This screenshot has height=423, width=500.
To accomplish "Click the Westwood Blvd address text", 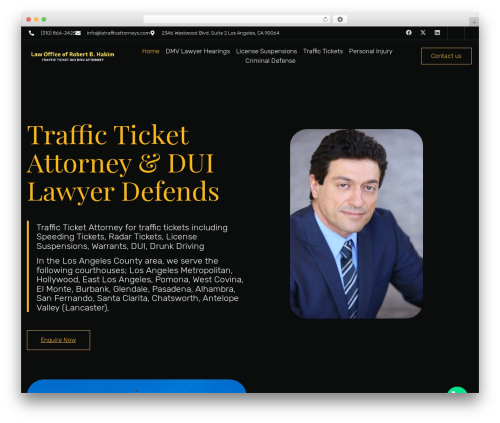I will [220, 33].
